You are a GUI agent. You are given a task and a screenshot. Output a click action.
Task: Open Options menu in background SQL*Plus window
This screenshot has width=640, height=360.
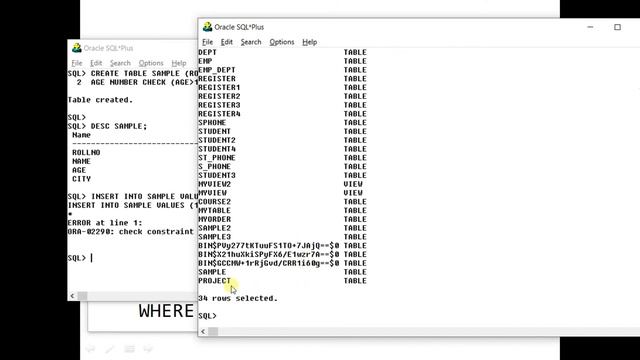tap(151, 63)
